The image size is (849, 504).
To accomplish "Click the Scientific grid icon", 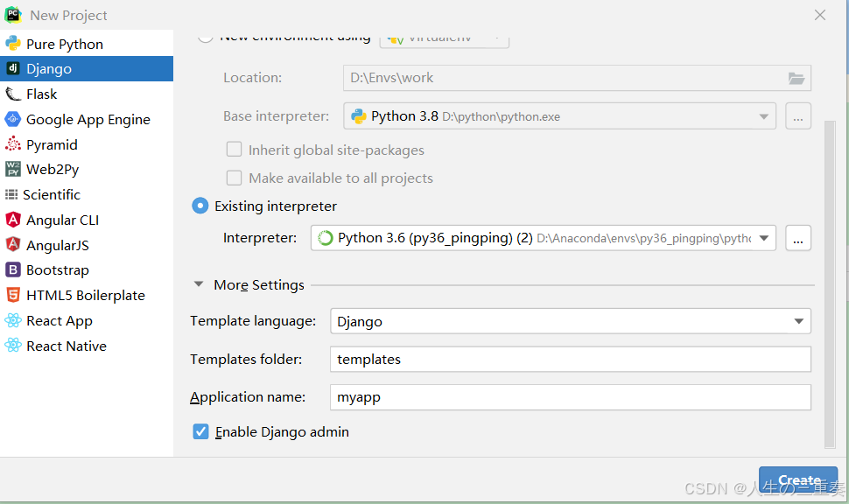I will 11,194.
